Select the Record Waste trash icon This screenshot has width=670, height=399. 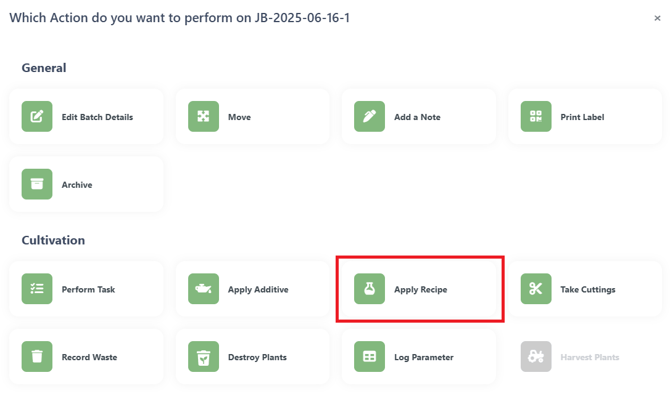coord(37,357)
